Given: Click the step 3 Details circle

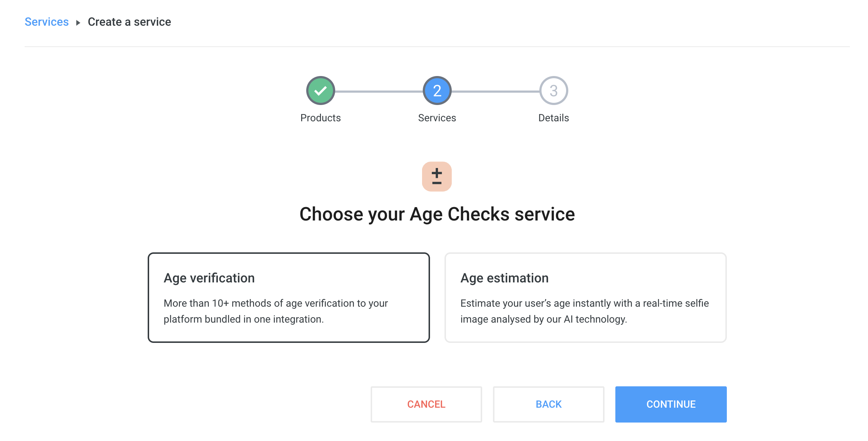Looking at the screenshot, I should (554, 91).
